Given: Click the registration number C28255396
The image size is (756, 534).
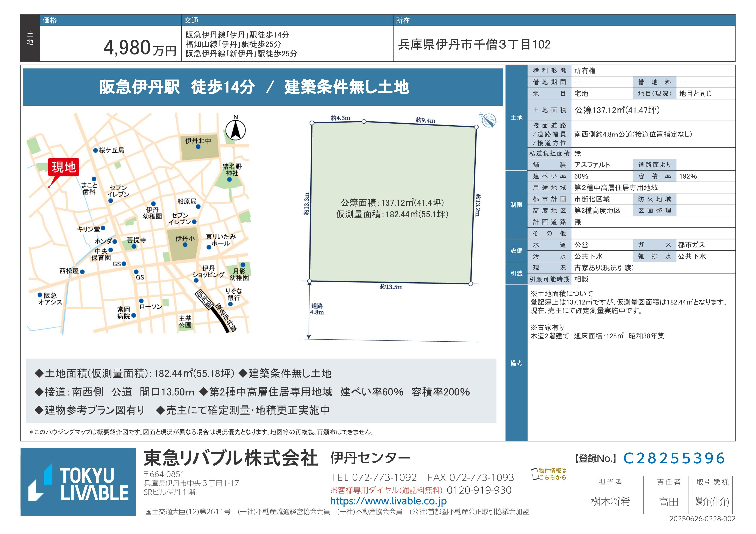Looking at the screenshot, I should [x=674, y=458].
